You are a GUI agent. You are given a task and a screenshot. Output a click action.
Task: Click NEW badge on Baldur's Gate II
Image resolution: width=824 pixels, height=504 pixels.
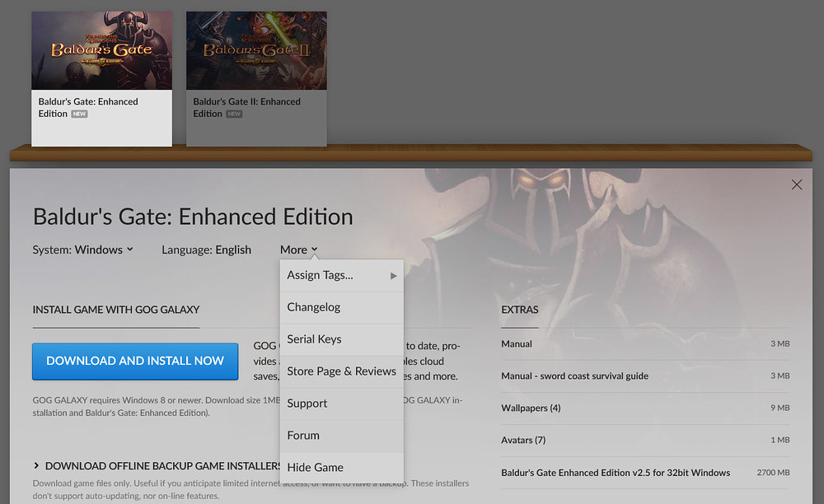pyautogui.click(x=234, y=114)
